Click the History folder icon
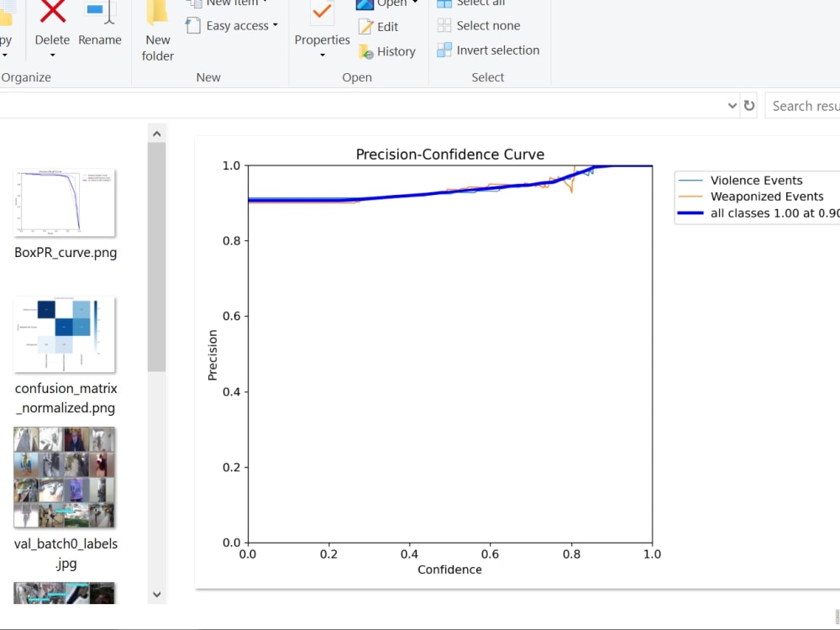This screenshot has height=630, width=840. (x=366, y=51)
